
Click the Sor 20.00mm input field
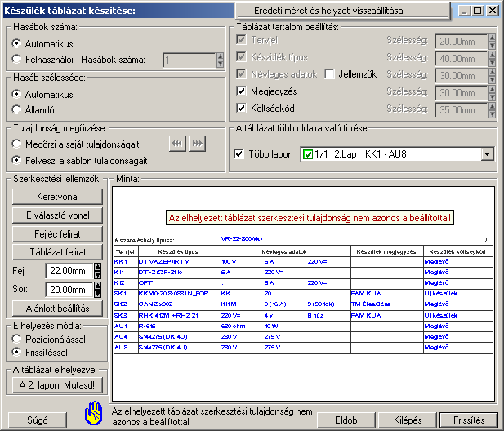click(x=69, y=290)
